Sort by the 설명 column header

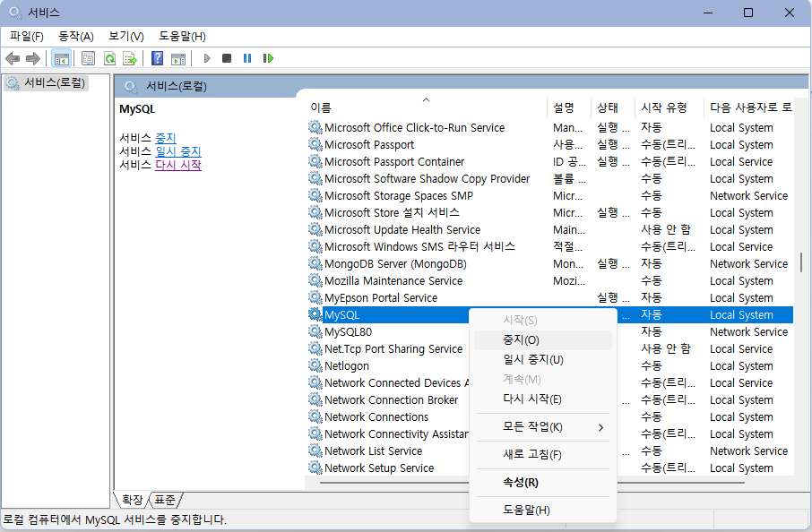(x=568, y=107)
